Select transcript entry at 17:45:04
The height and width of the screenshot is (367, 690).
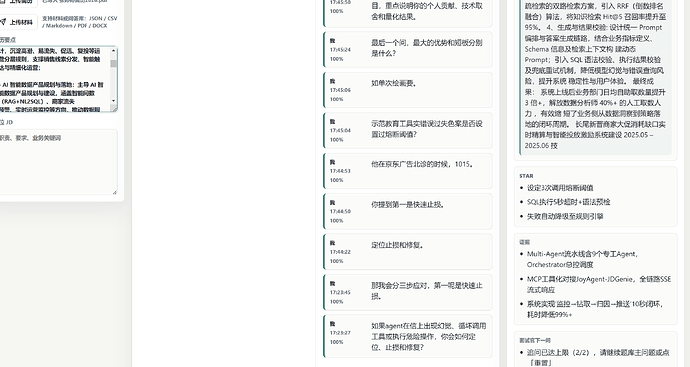[408, 130]
